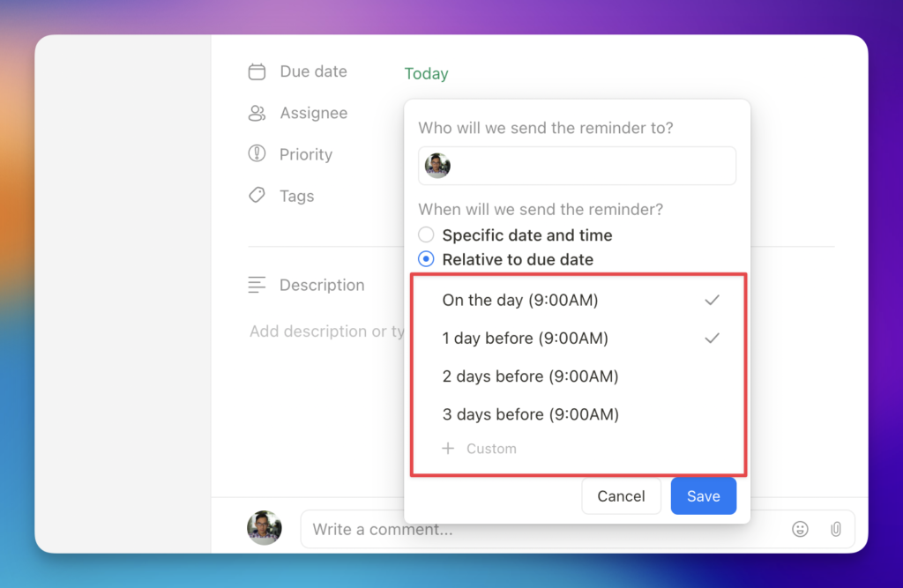Save the reminder settings
Image resolution: width=903 pixels, height=588 pixels.
(x=703, y=495)
